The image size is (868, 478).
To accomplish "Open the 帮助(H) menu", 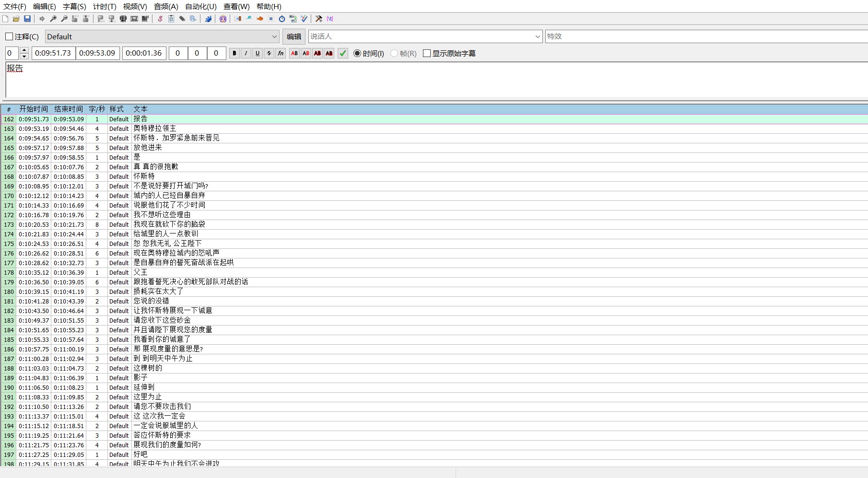I will coord(269,6).
